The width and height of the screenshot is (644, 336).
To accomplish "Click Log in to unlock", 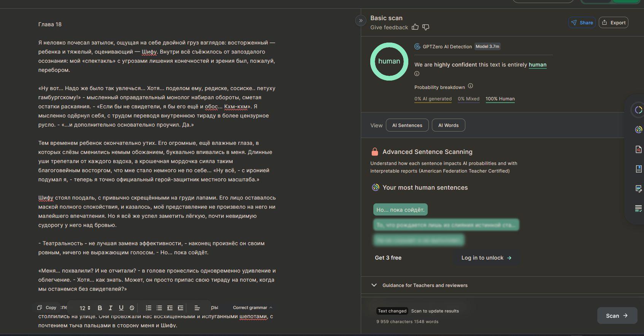I will (486, 258).
